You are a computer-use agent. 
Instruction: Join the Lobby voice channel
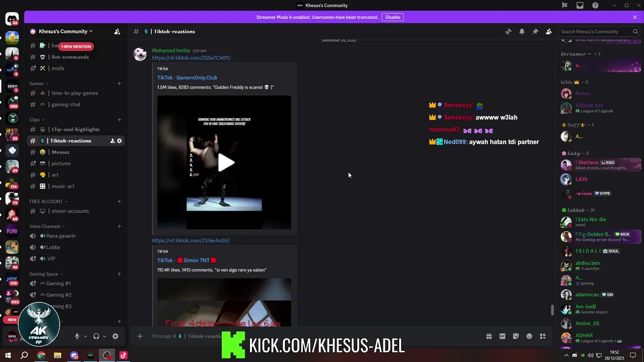coord(75,247)
